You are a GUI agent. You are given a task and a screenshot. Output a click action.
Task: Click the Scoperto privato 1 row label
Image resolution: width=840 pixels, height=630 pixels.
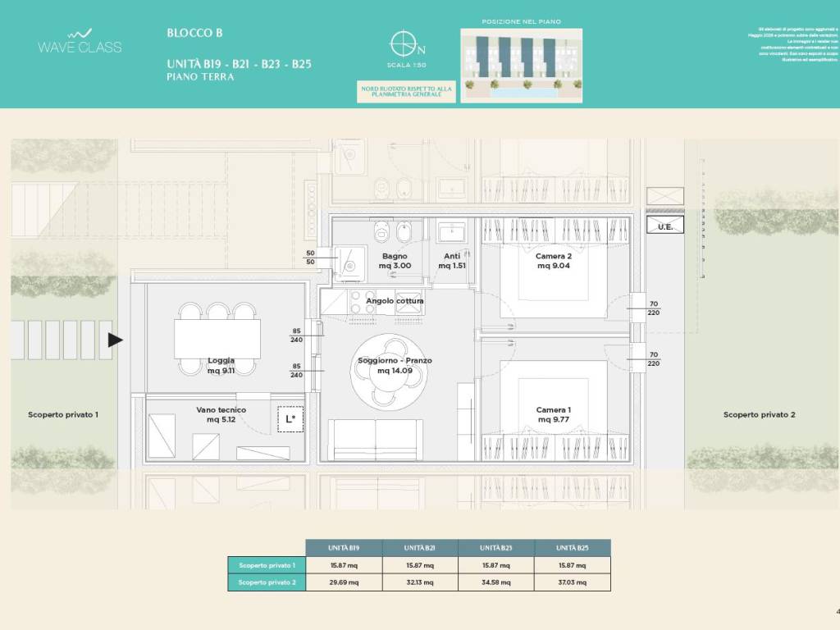click(x=267, y=565)
